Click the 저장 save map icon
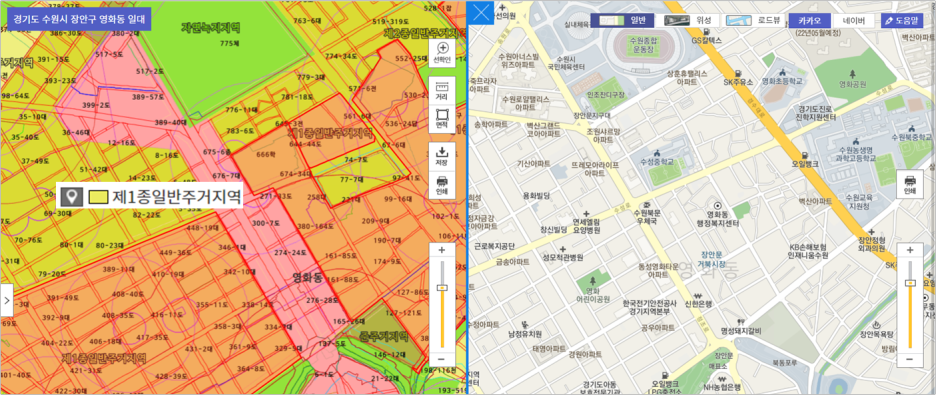 click(x=442, y=156)
